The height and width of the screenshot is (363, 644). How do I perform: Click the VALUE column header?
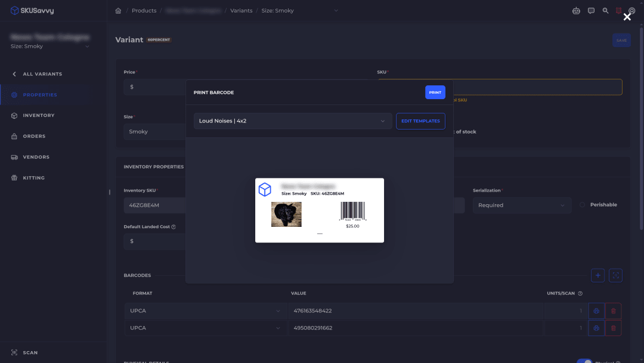pyautogui.click(x=299, y=294)
